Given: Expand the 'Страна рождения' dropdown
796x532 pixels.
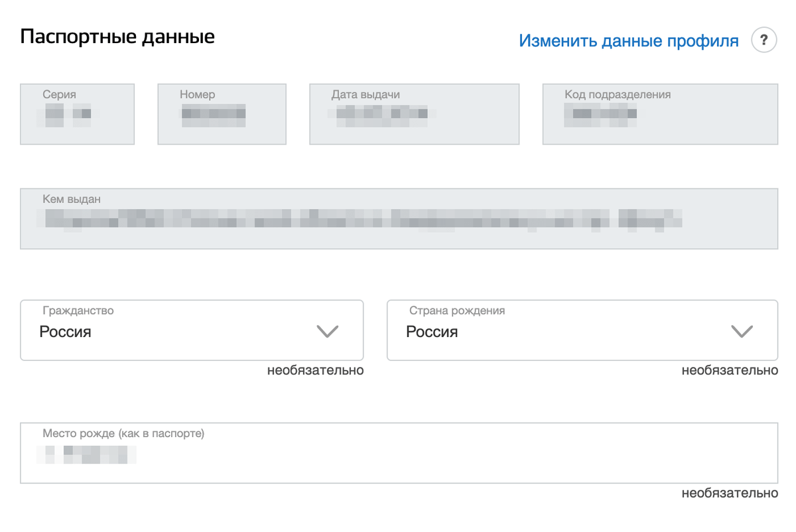Looking at the screenshot, I should 582,330.
